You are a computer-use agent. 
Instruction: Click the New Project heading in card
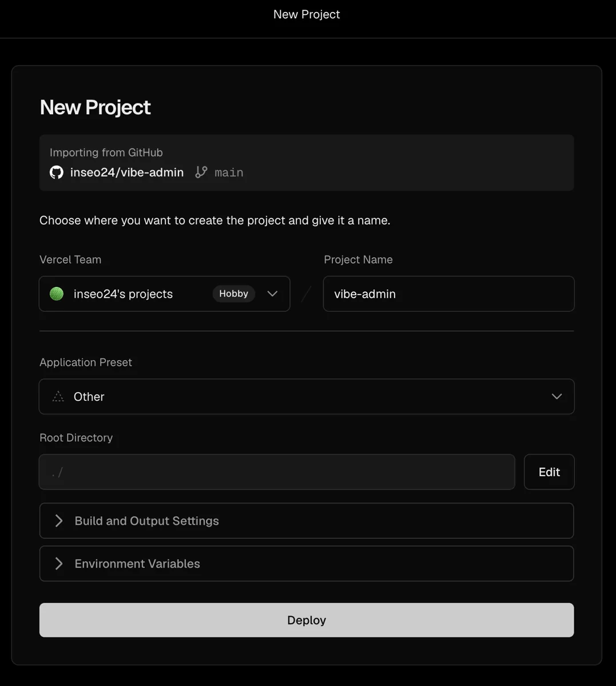coord(95,107)
